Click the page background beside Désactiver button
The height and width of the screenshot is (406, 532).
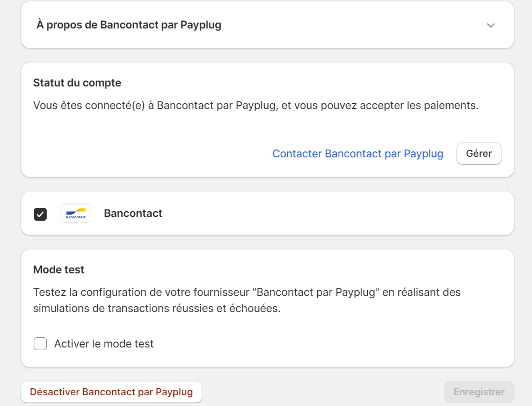click(x=322, y=392)
